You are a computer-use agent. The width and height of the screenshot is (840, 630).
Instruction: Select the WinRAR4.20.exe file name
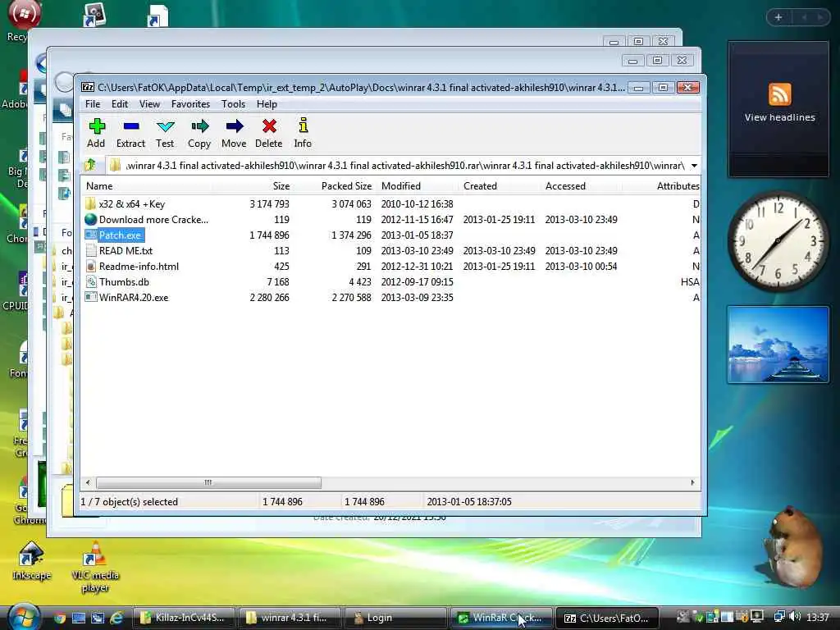(x=134, y=297)
